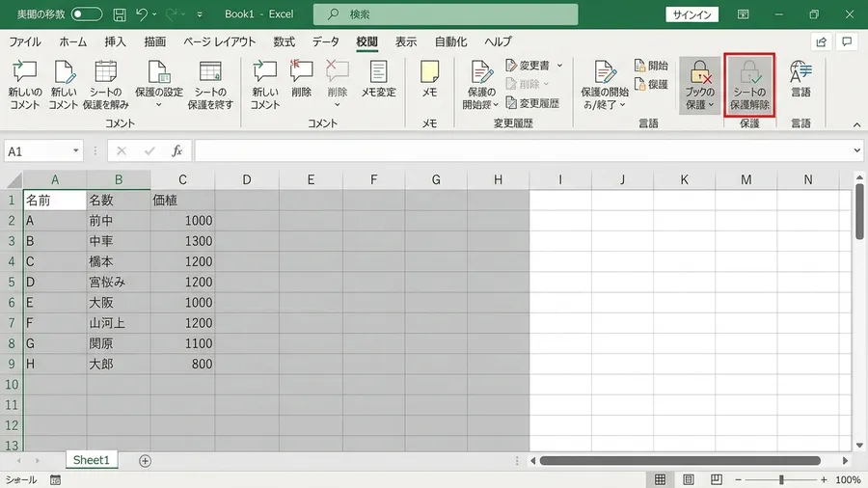The width and height of the screenshot is (868, 488).
Task: Switch to the 表示 tab
Action: click(x=406, y=42)
